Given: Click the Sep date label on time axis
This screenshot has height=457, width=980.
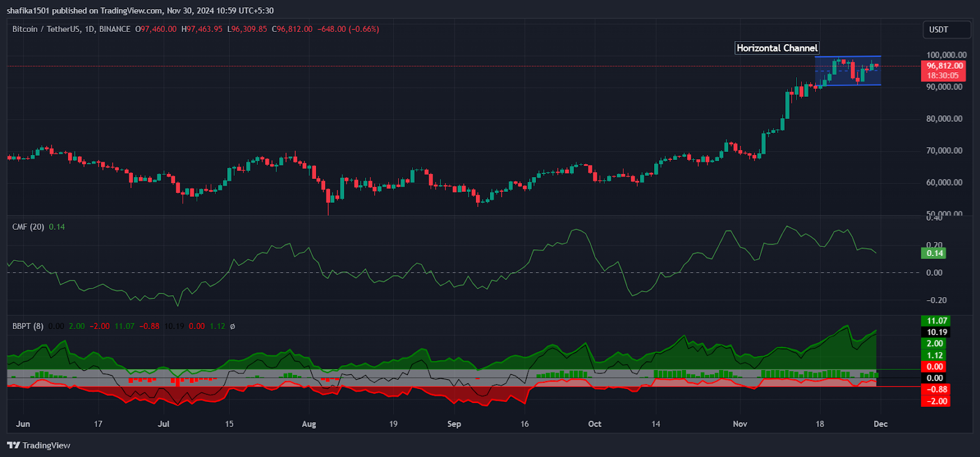Looking at the screenshot, I should (454, 424).
